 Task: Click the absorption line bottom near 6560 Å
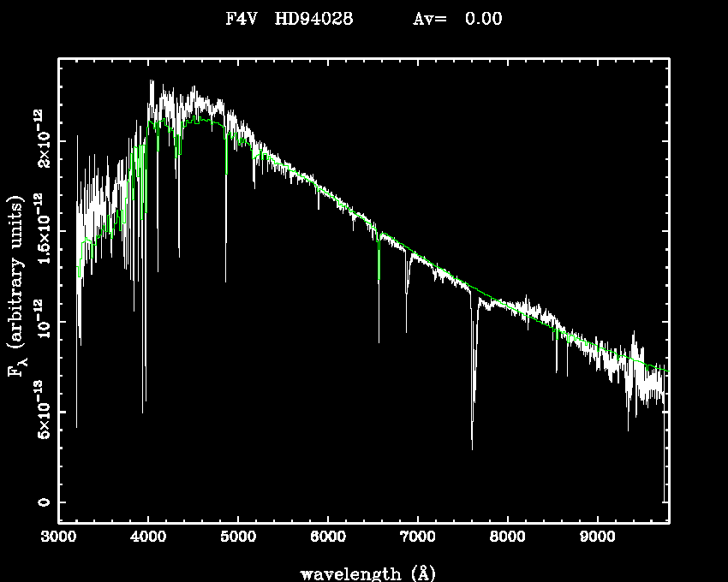(379, 341)
